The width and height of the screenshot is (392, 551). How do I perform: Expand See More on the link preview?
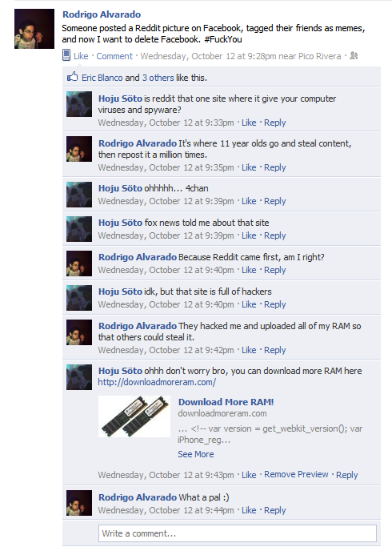click(x=196, y=454)
